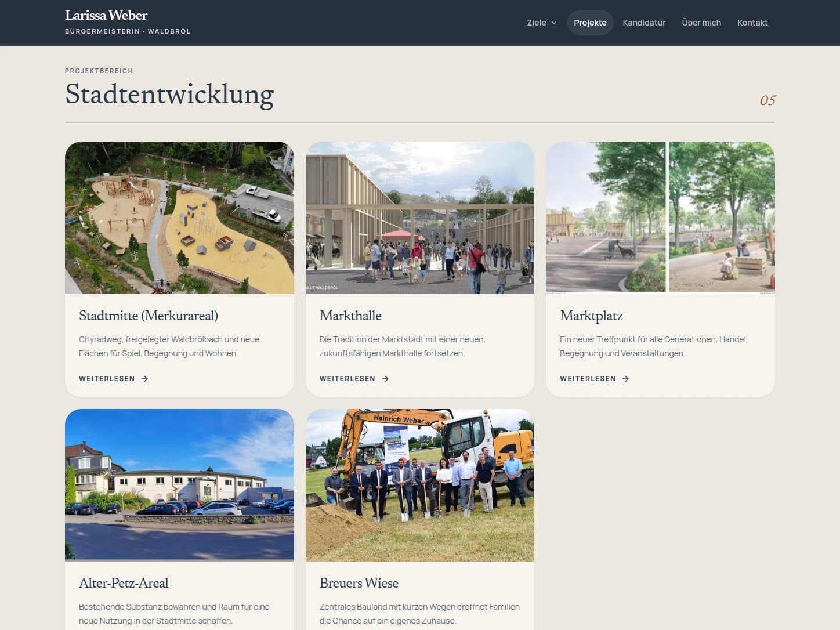This screenshot has width=840, height=630.
Task: Expand the Ziele dropdown chevron
Action: click(x=554, y=23)
